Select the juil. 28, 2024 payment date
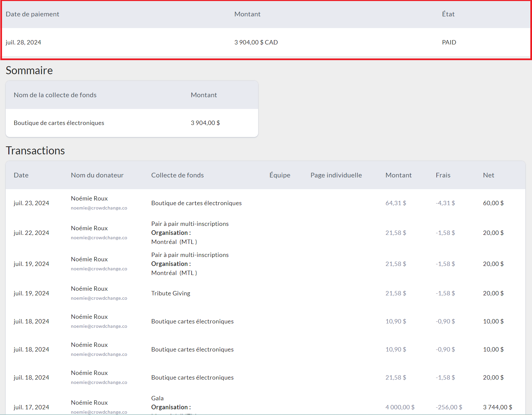Image resolution: width=532 pixels, height=415 pixels. tap(23, 42)
